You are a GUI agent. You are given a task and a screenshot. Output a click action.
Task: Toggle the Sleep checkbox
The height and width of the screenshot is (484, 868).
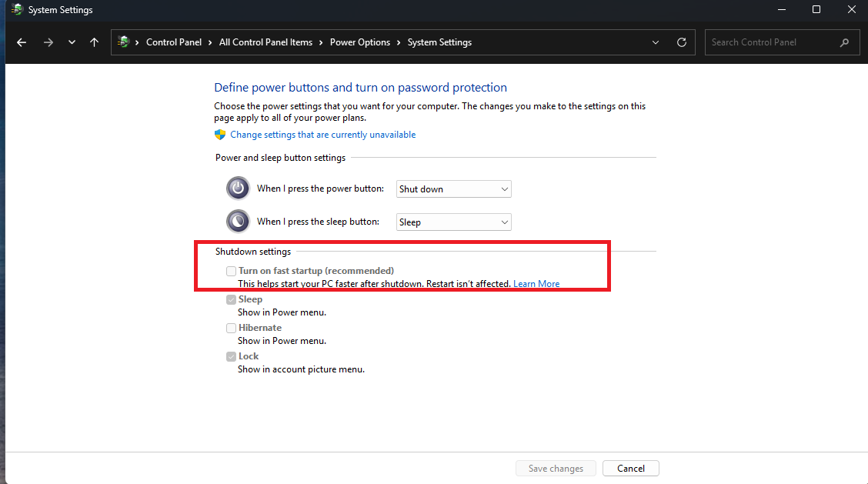tap(231, 299)
